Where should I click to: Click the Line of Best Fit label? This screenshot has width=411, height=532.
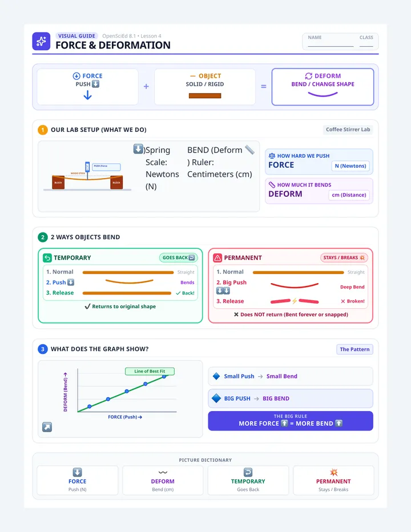[150, 371]
